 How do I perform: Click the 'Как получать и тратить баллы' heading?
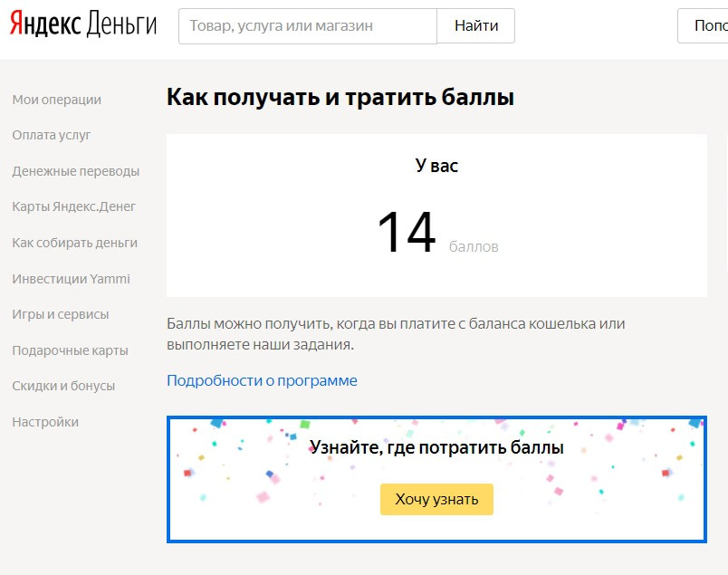tap(340, 98)
